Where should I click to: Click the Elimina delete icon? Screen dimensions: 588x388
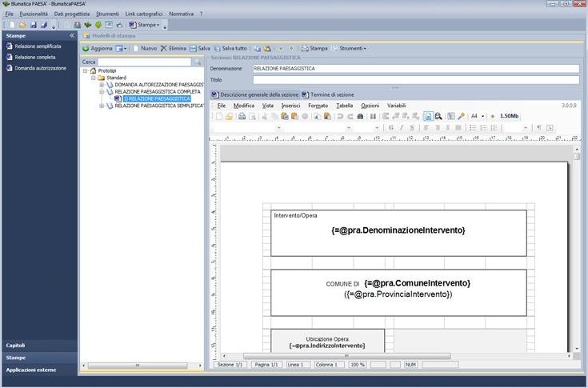coord(163,48)
